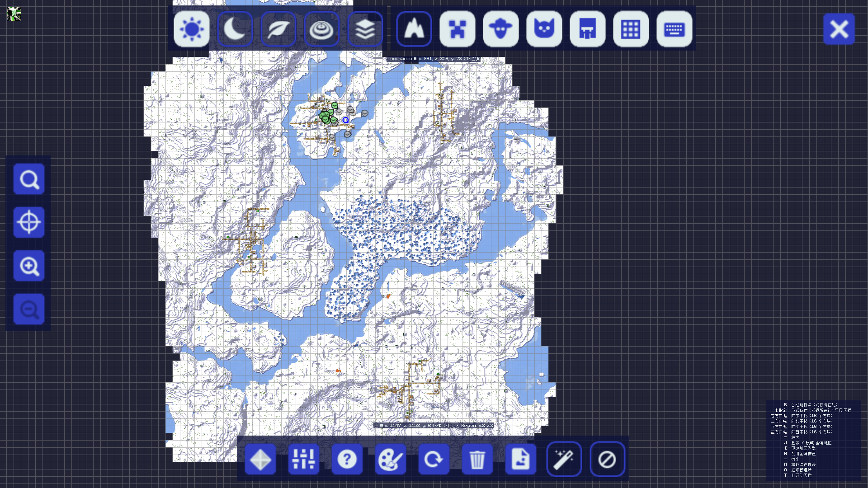Click the trash can icon in the bottom toolbar
Screen dimensions: 868x488
477,460
